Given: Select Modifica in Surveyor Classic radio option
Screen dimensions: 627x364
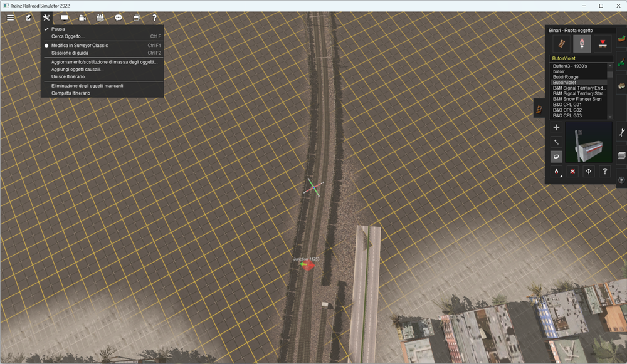Looking at the screenshot, I should (x=102, y=46).
